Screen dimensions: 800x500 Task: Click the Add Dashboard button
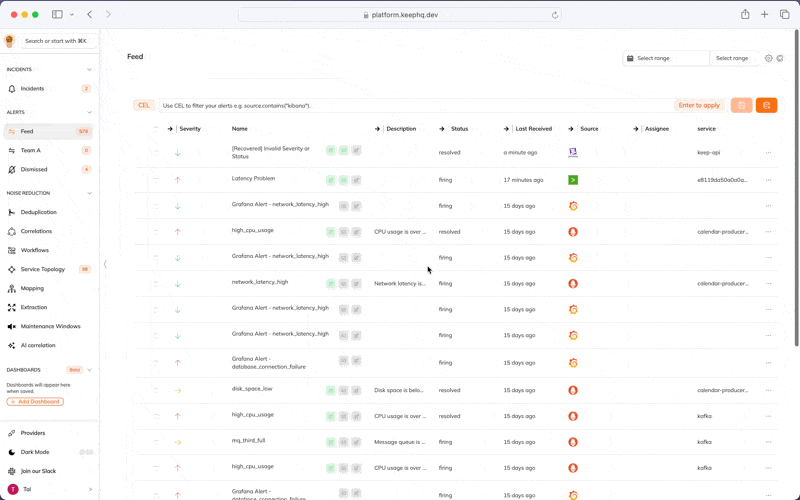[x=35, y=401]
